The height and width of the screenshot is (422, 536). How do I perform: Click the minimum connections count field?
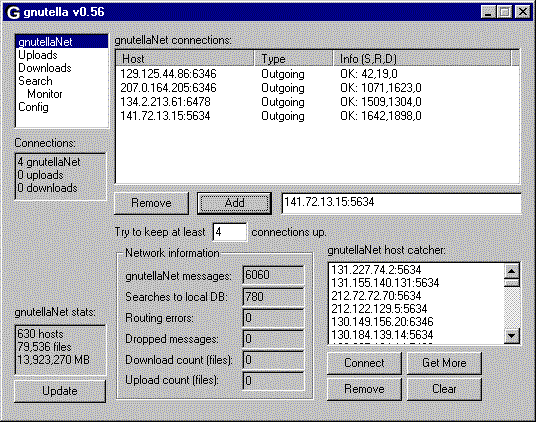pos(229,232)
